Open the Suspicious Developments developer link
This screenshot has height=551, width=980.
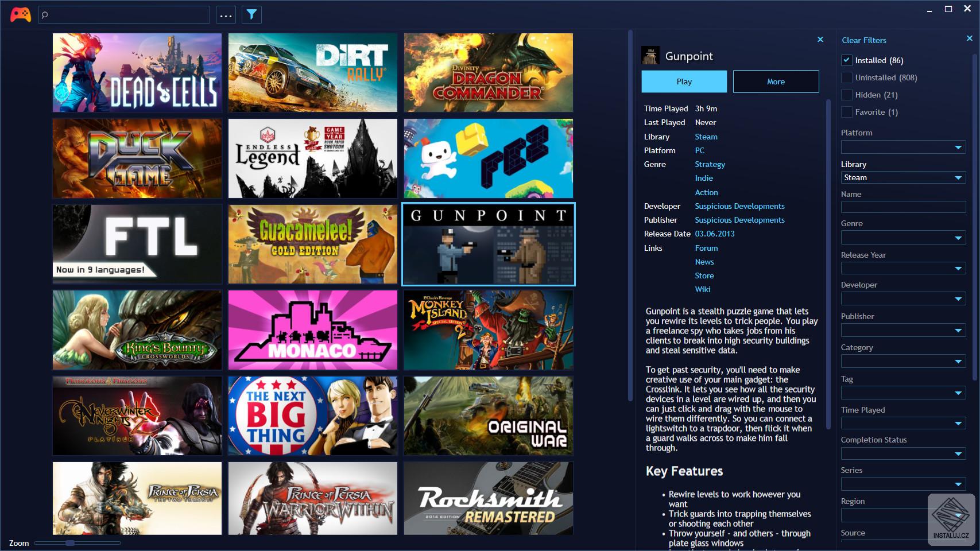[x=739, y=206]
